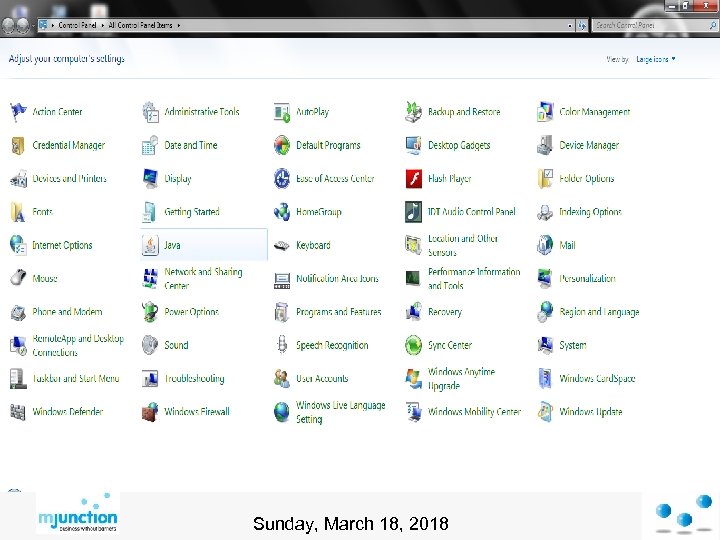Open the Network and Sharing Center link
This screenshot has width=720, height=540.
(x=203, y=279)
